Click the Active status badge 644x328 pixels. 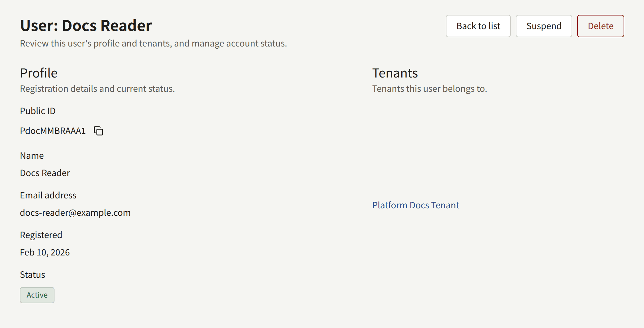coord(37,295)
